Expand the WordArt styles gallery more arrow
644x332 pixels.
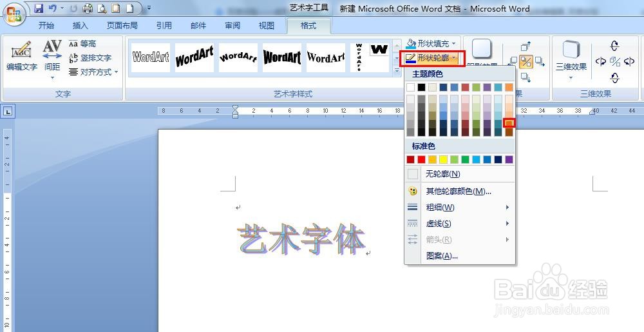(x=397, y=71)
